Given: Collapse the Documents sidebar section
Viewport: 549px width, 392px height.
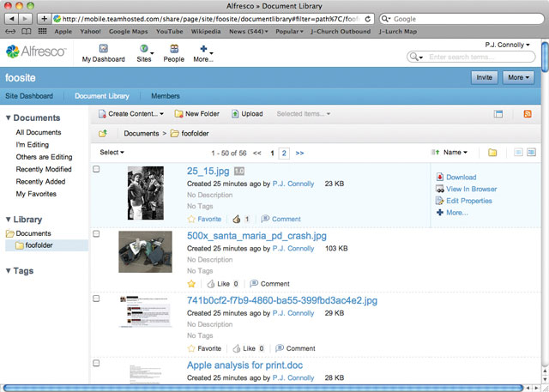Looking at the screenshot, I should (x=33, y=118).
